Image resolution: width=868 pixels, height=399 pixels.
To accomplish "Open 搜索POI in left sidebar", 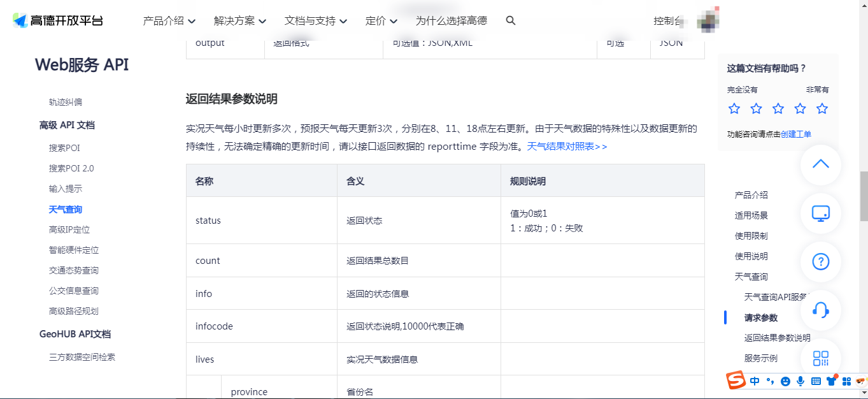I will point(64,148).
